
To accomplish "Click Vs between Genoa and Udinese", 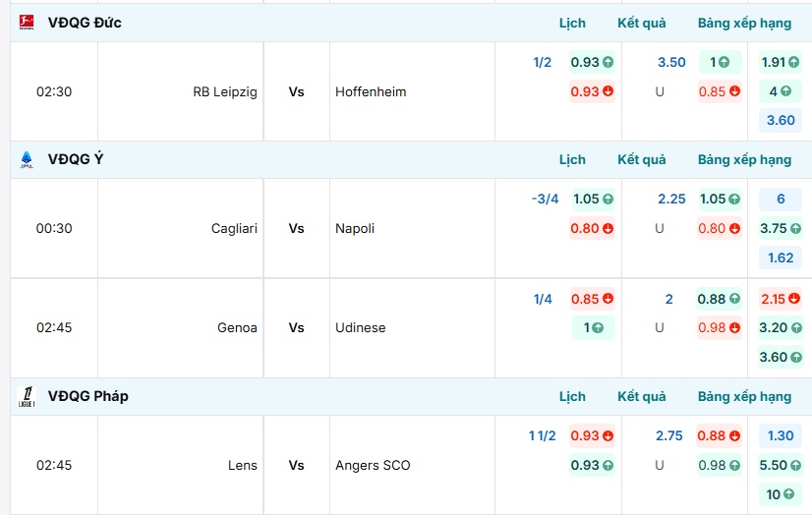I will (x=296, y=327).
